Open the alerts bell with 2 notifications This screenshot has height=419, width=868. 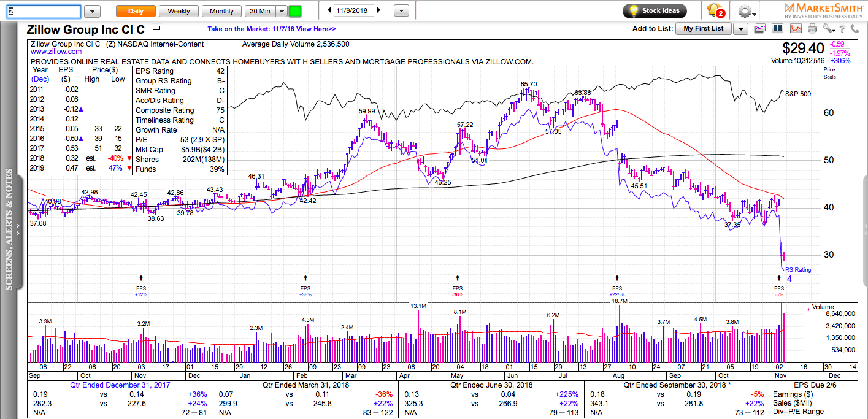[x=716, y=10]
